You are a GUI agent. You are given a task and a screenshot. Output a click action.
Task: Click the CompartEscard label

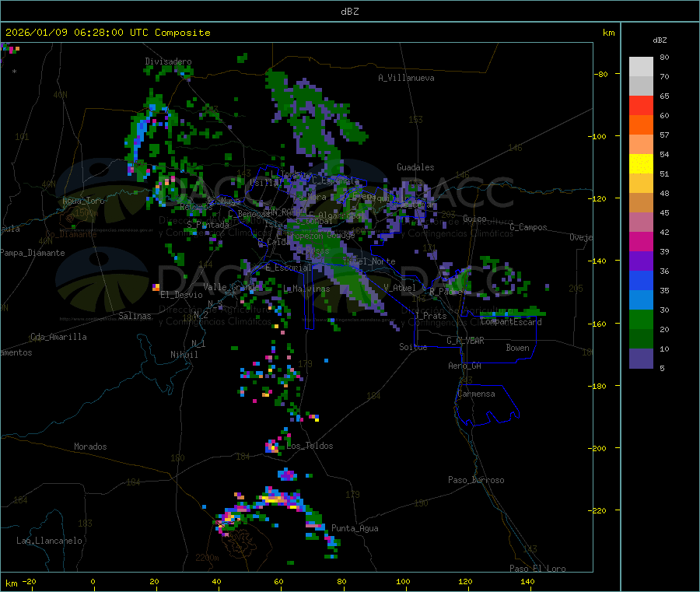click(512, 322)
